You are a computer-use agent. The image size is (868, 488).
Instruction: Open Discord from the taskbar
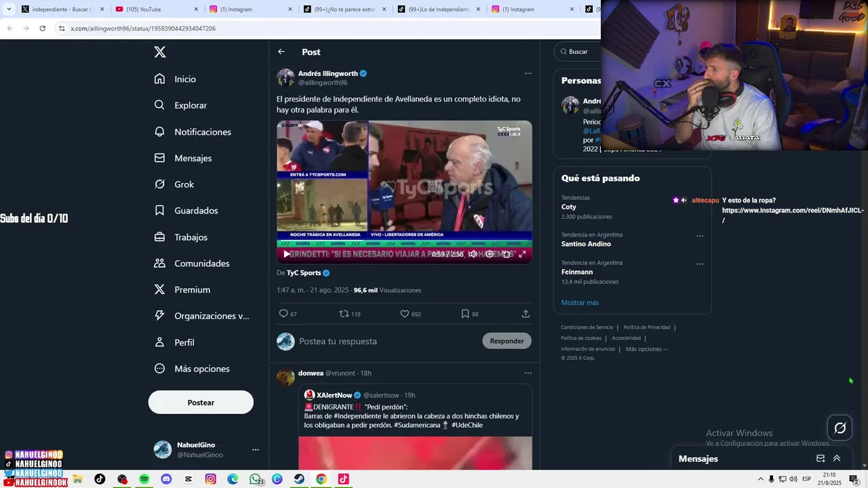pos(166,479)
